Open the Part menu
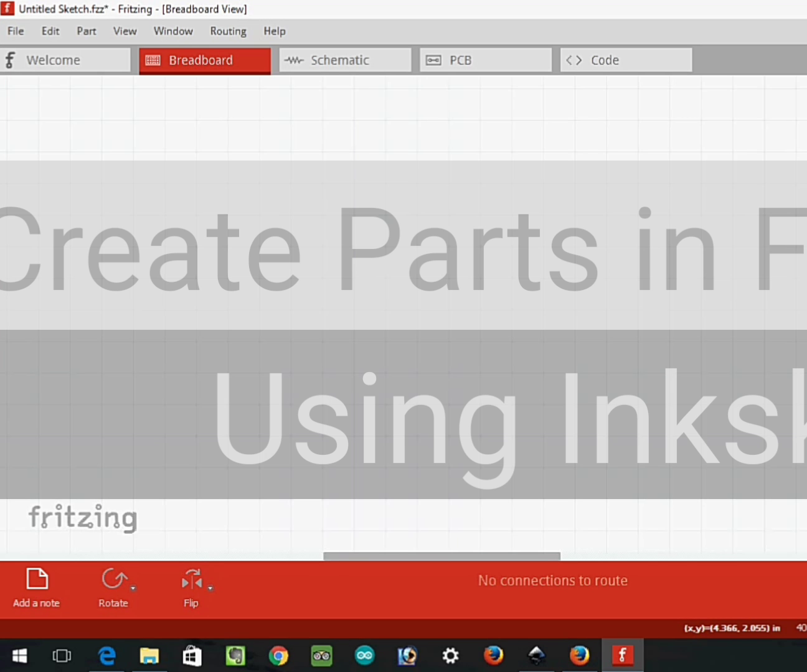The width and height of the screenshot is (807, 672). [87, 31]
